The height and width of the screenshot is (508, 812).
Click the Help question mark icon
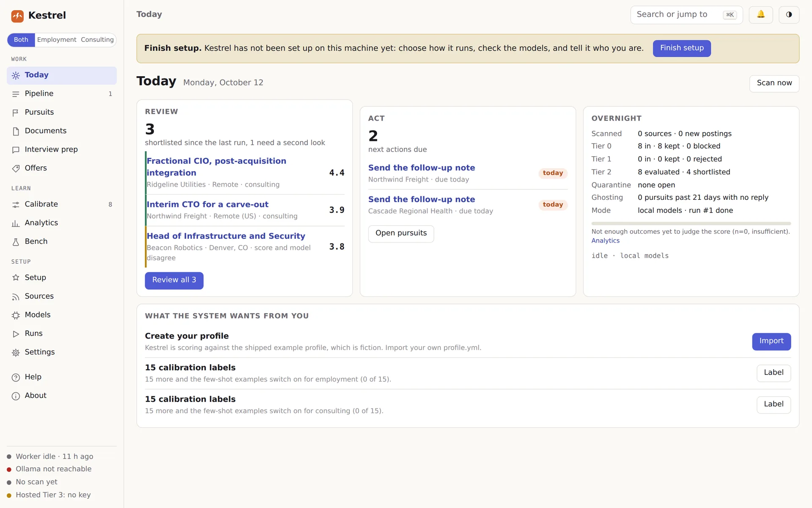[x=16, y=378]
